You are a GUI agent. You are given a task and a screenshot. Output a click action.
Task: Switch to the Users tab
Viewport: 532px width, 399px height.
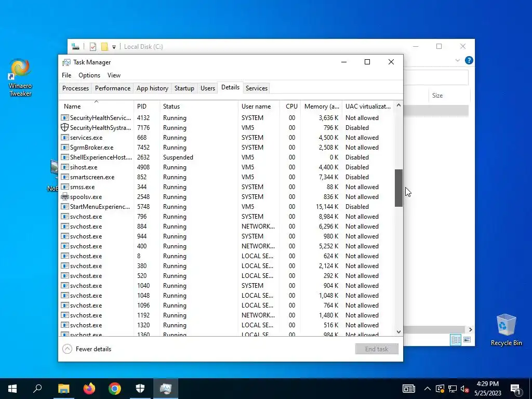(208, 88)
